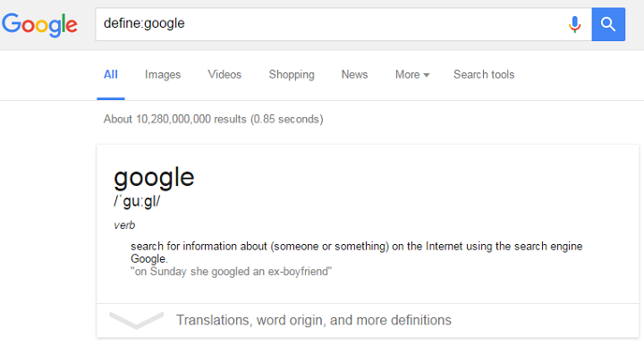Screen dimensions: 644x345
Task: Open the Videos tab
Action: click(225, 75)
